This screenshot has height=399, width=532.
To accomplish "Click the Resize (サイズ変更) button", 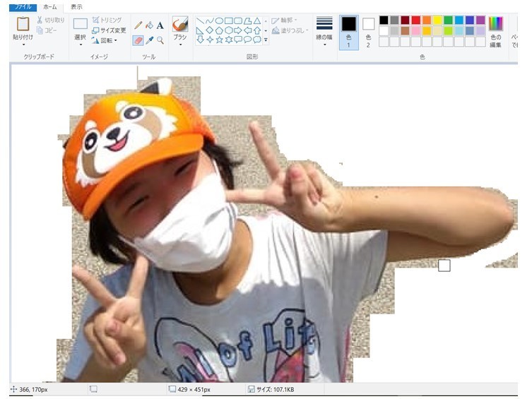I will click(109, 30).
